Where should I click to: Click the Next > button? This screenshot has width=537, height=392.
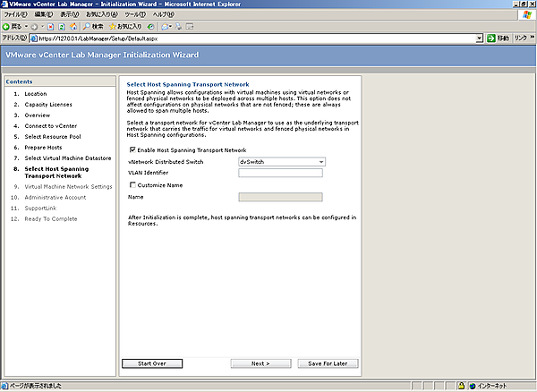(260, 363)
